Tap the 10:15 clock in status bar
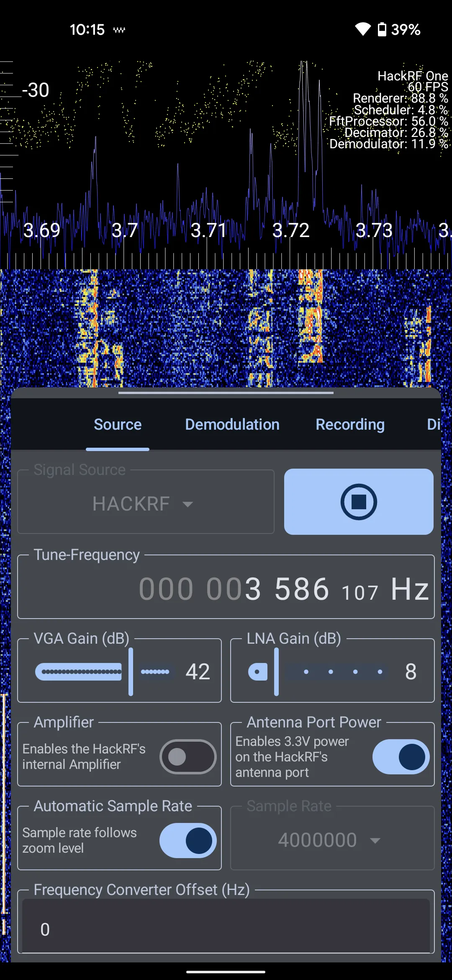 87,30
